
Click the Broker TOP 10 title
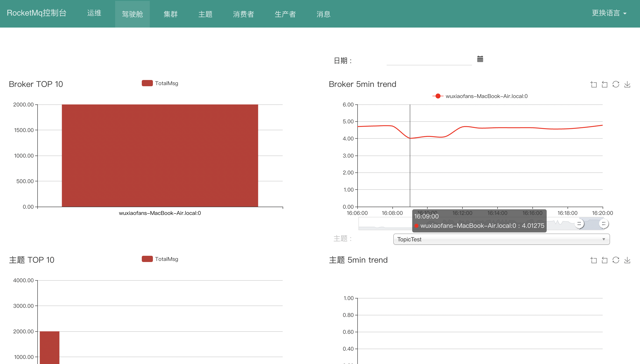point(36,84)
